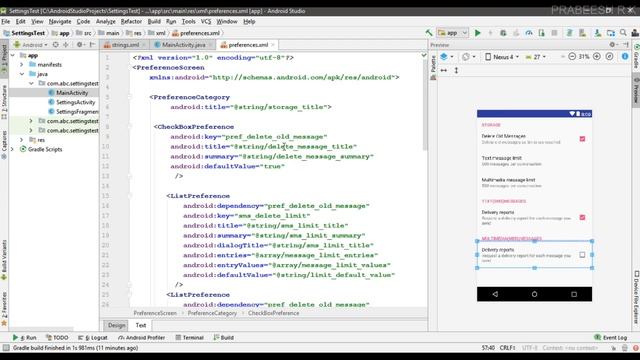Open the Terminal tool window
The width and height of the screenshot is (640, 360).
pos(189,338)
